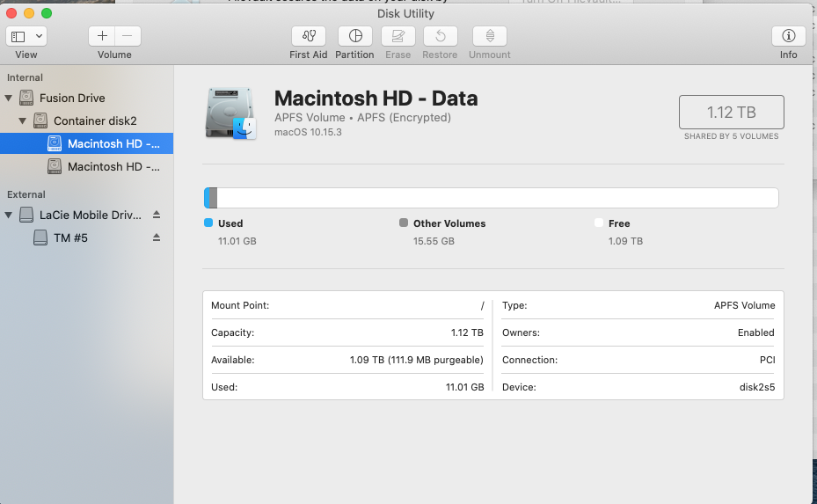Click the storage usage bar
The height and width of the screenshot is (504, 817).
492,198
